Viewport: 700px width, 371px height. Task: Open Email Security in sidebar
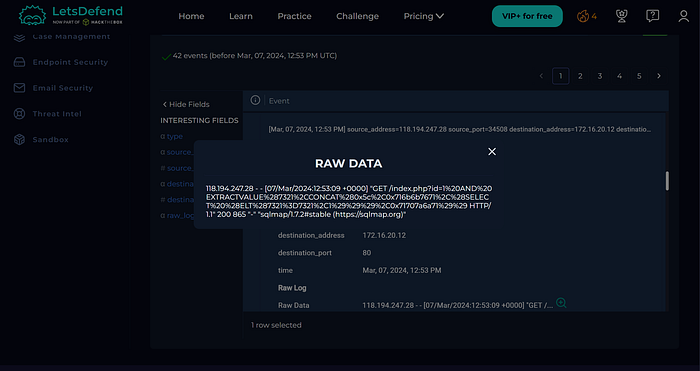62,88
